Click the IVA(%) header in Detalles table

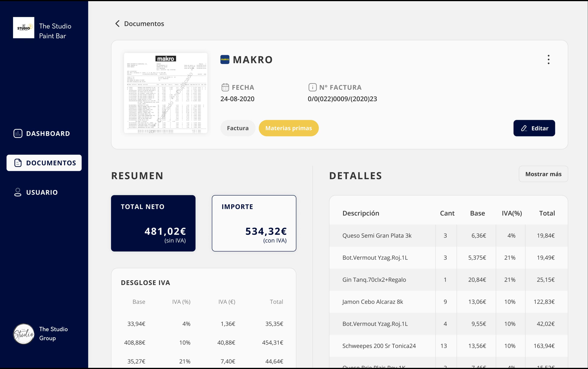(512, 213)
